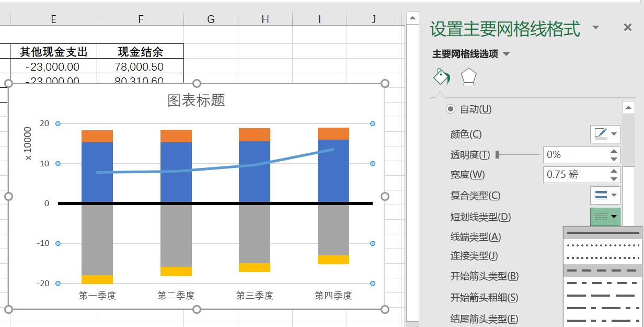Click the 第二季度 axis label
The height and width of the screenshot is (327, 644).
[176, 295]
